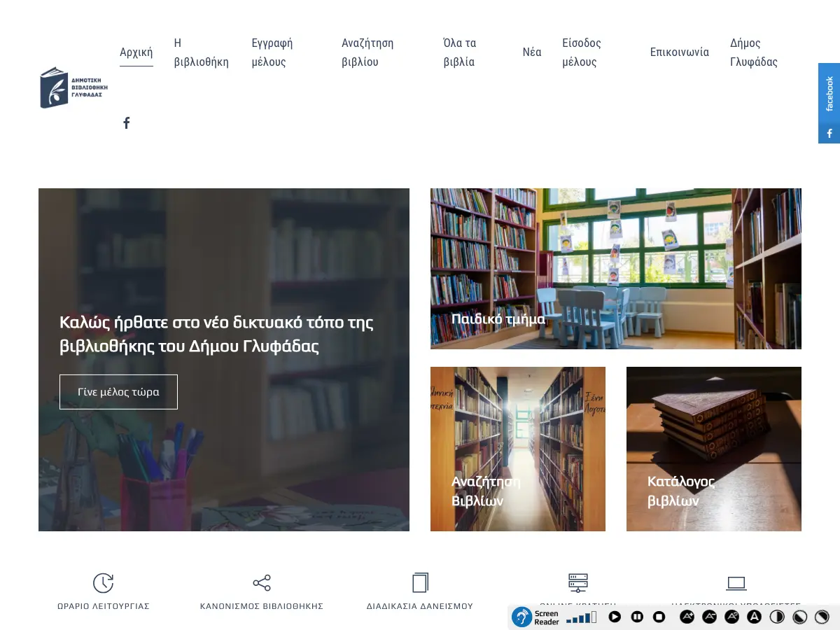840x630 pixels.
Task: Click the ΚΑΝΟΝΙΣΜΟΣ ΒΙΒΛΙΟΘΗΚΗΣ link text
Action: [262, 606]
